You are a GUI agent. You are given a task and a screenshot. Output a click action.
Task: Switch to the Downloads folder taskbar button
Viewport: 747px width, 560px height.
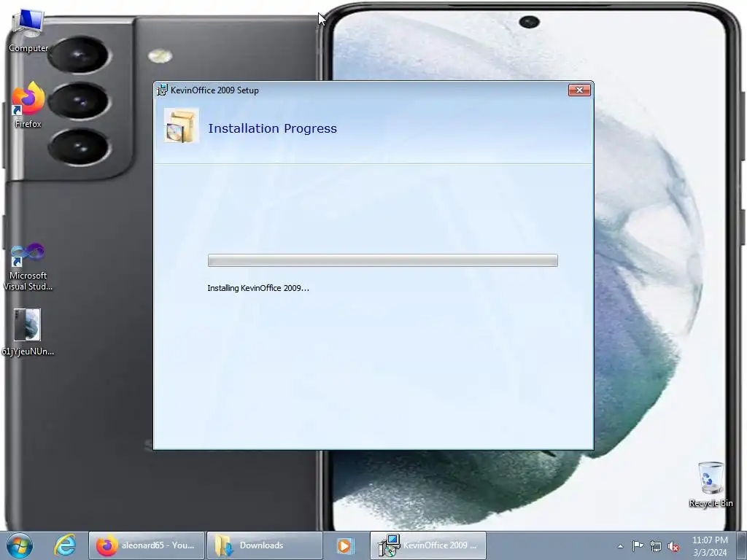click(264, 545)
